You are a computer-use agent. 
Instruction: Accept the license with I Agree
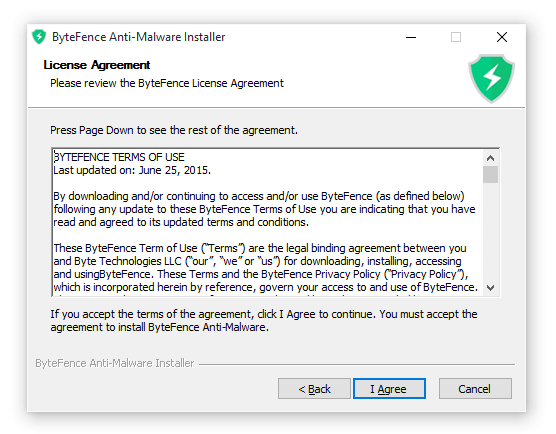389,389
